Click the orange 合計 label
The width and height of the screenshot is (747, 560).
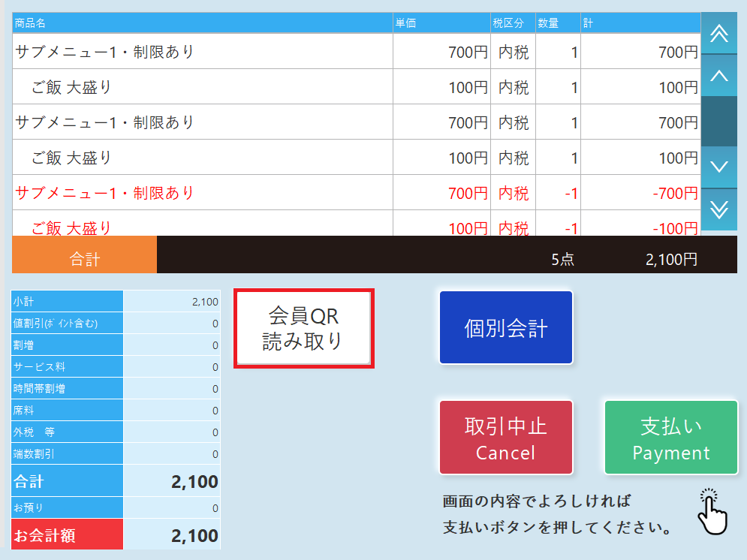[84, 254]
